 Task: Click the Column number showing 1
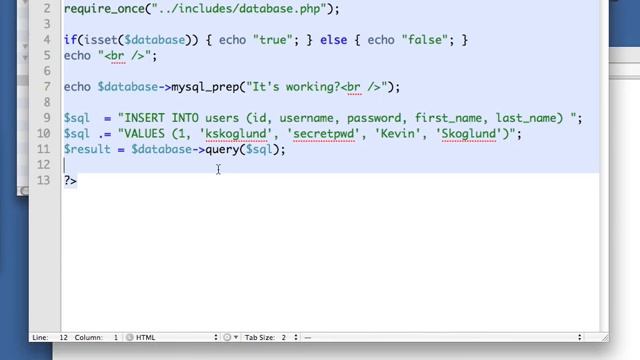116,338
